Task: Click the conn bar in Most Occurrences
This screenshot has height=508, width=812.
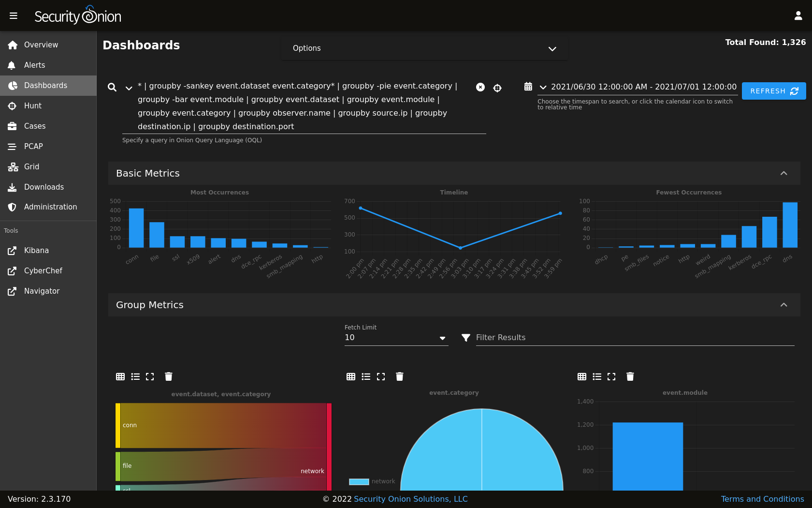Action: 136,228
